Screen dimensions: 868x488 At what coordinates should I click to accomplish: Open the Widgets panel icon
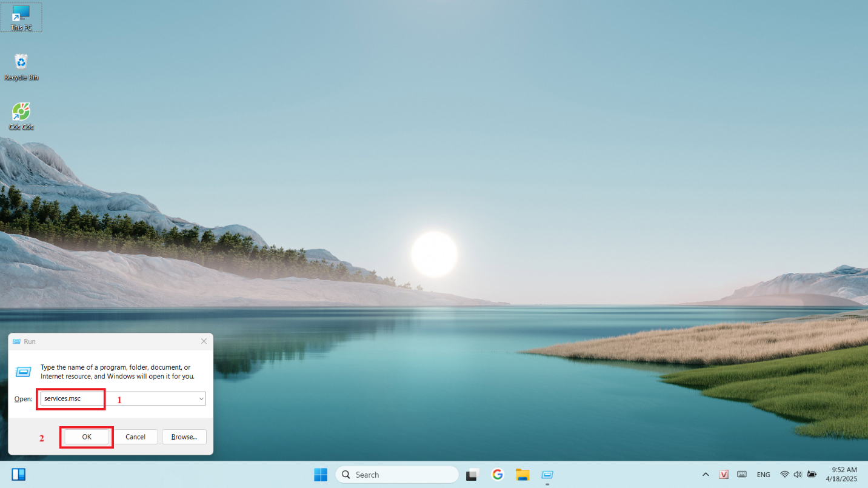(x=19, y=475)
